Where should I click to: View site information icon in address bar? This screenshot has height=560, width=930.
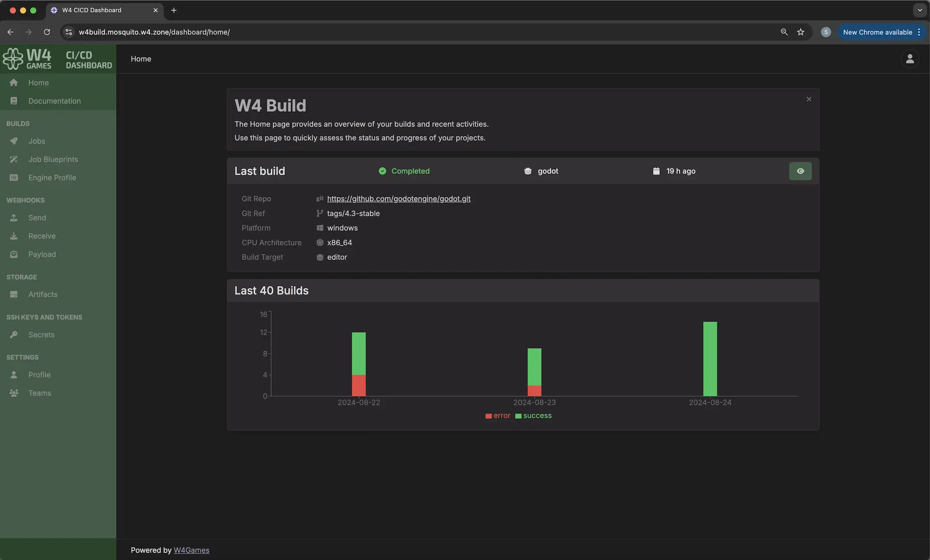(x=69, y=32)
